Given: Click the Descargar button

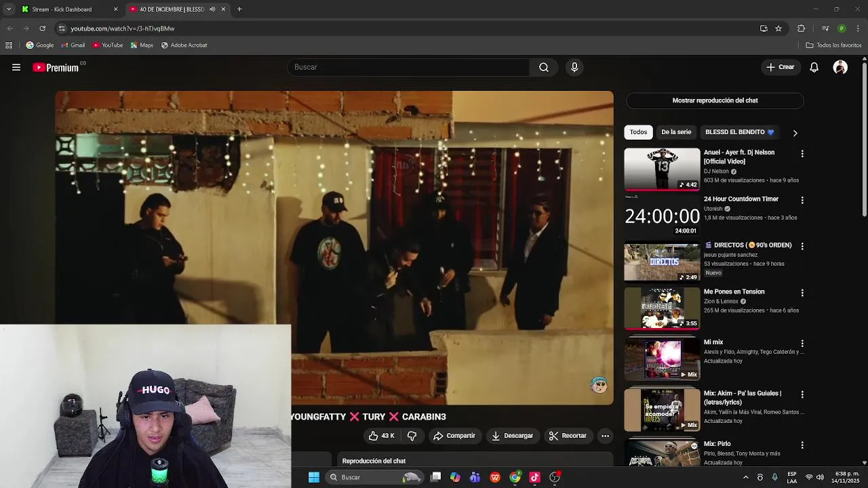Looking at the screenshot, I should [x=513, y=436].
